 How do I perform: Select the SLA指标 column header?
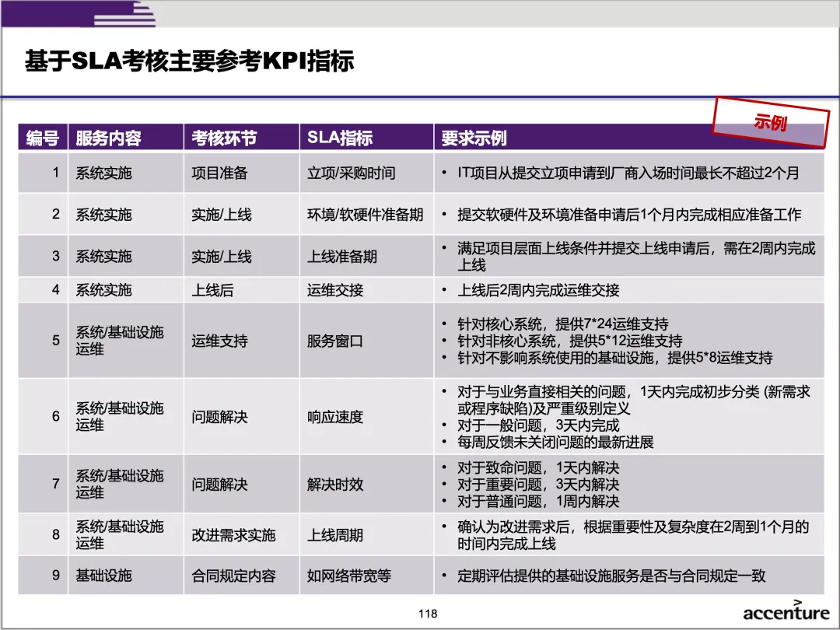point(366,138)
